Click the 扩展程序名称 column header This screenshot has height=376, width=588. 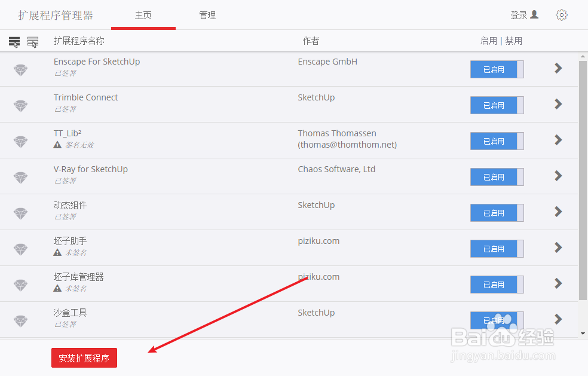[x=79, y=41]
